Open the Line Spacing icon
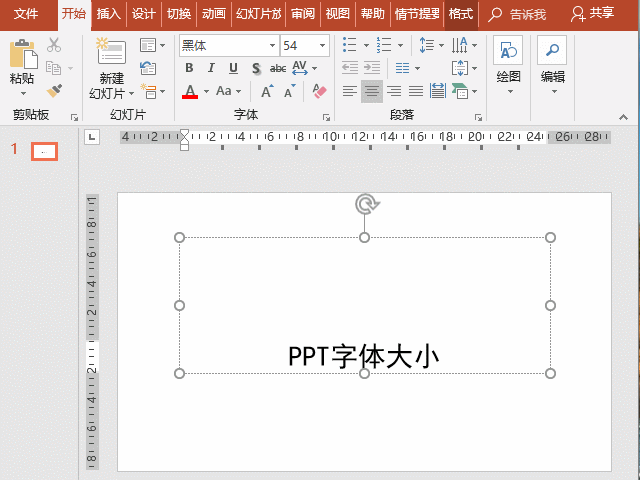 click(x=427, y=45)
